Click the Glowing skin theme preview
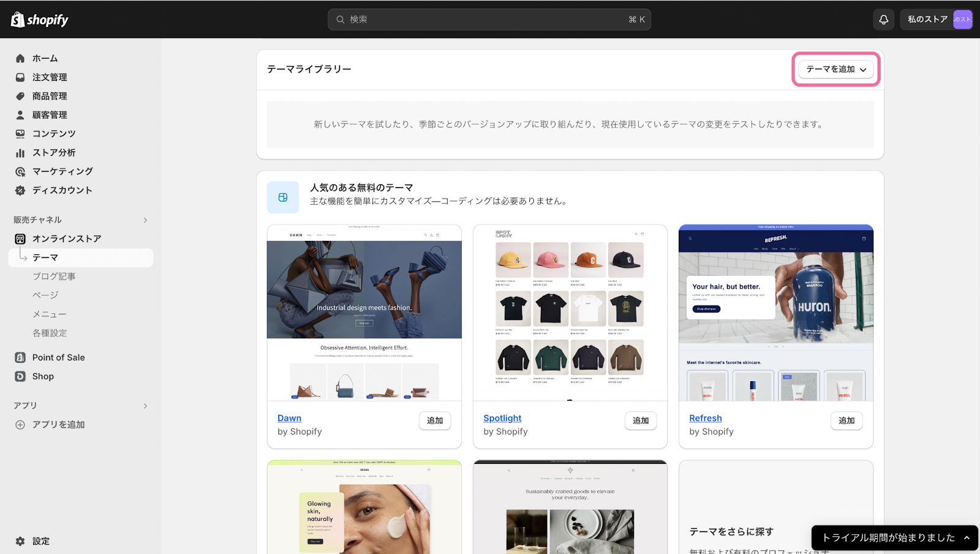 point(364,507)
